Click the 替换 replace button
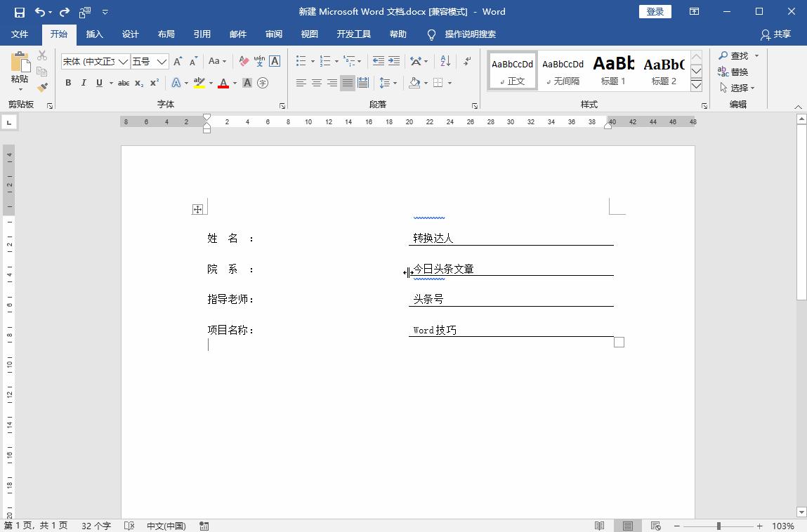 [x=733, y=72]
